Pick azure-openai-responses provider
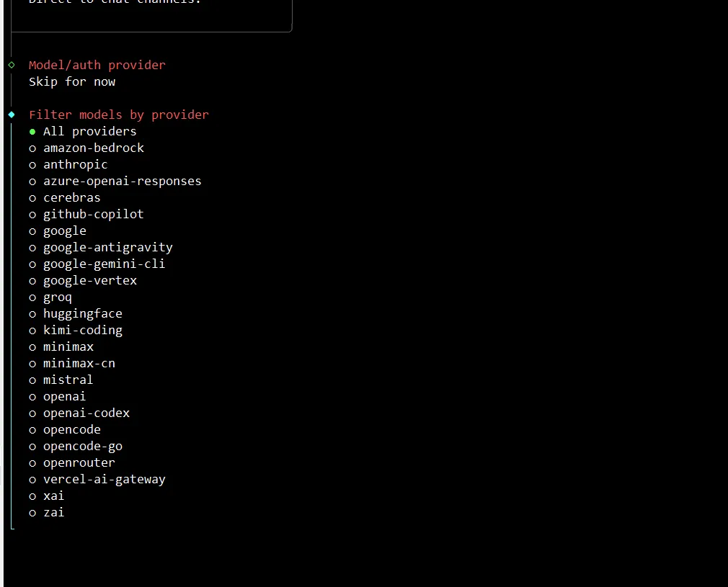Viewport: 728px width, 587px height. [x=115, y=182]
